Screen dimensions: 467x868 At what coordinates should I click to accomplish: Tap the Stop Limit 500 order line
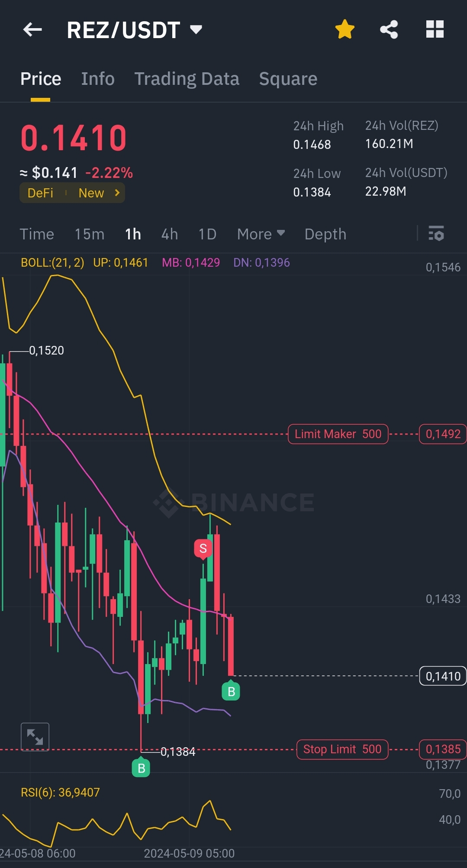pos(342,749)
